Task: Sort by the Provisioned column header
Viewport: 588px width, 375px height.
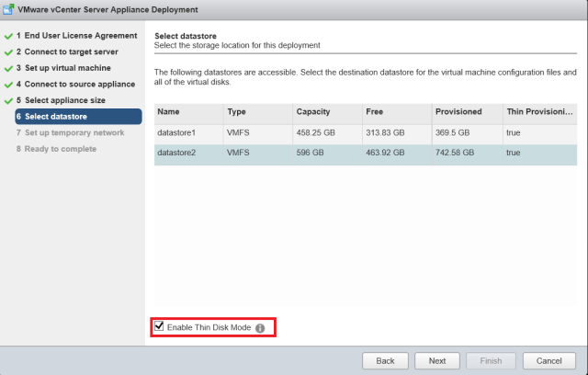Action: [468, 112]
